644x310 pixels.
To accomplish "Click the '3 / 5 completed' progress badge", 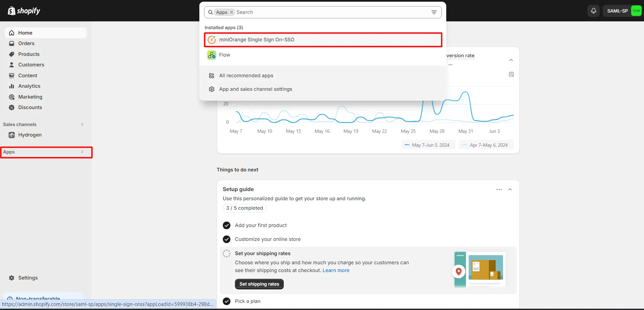I will [244, 208].
